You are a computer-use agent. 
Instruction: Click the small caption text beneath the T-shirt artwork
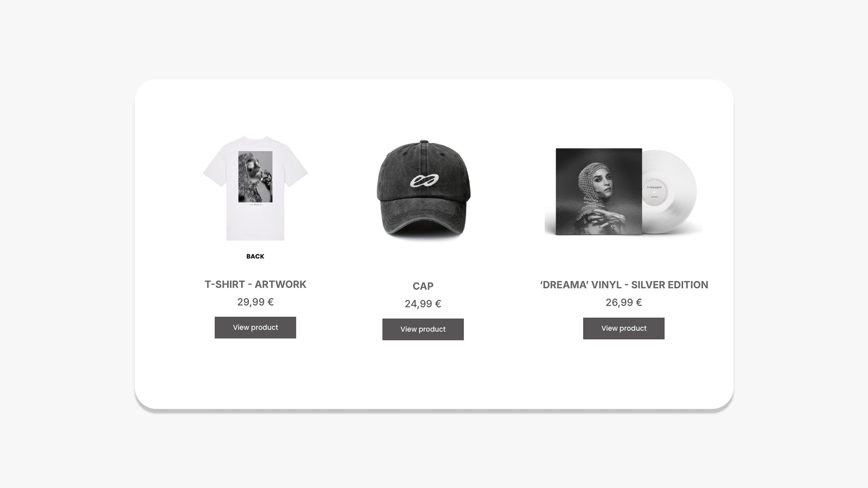point(255,204)
